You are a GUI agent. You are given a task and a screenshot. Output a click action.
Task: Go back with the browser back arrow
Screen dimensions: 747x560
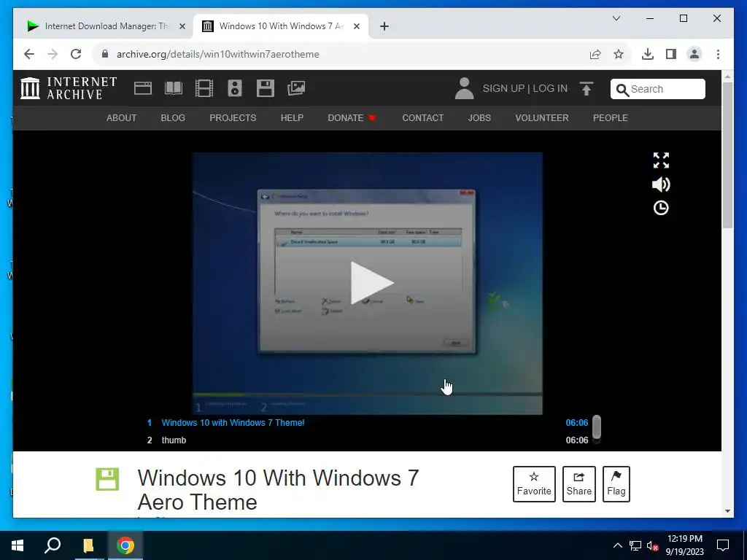tap(29, 54)
